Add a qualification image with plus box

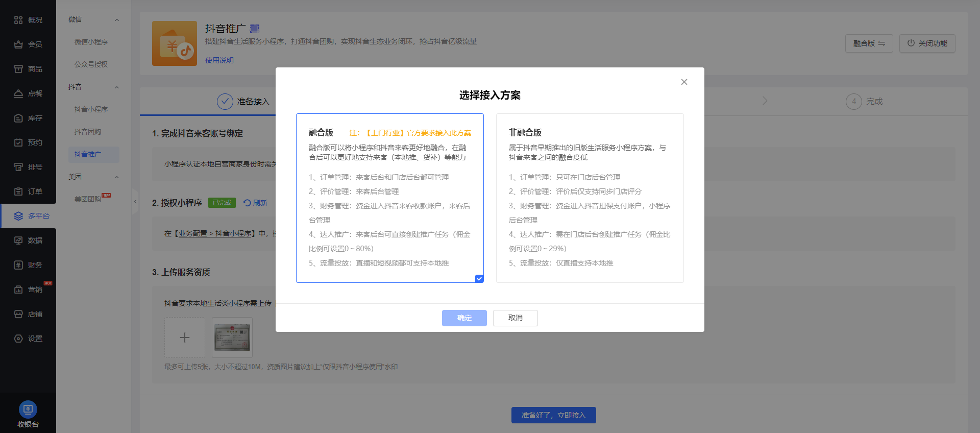pos(185,338)
